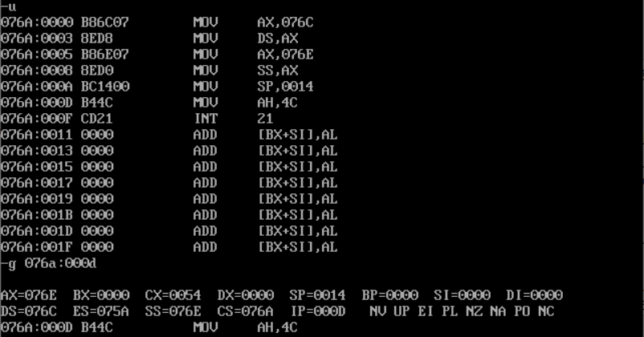
Task: Select the MOV SP,0014 operand
Action: (285, 86)
